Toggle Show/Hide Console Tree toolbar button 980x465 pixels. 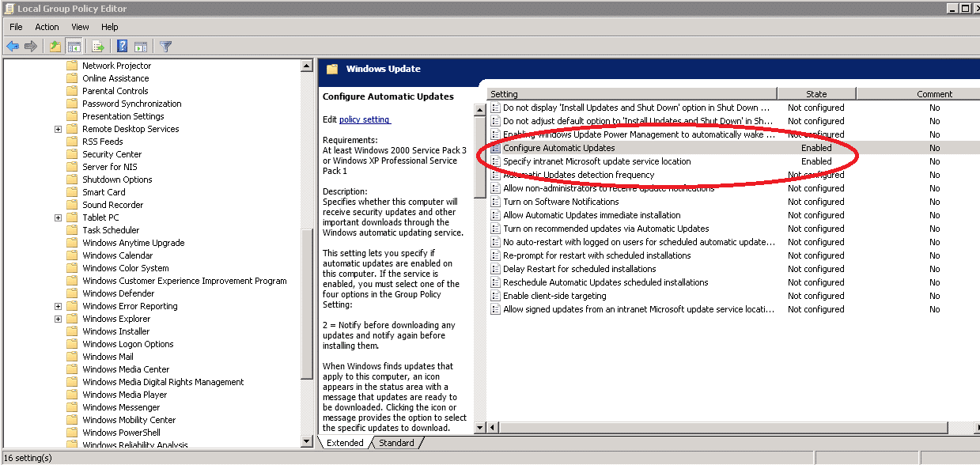[x=74, y=47]
